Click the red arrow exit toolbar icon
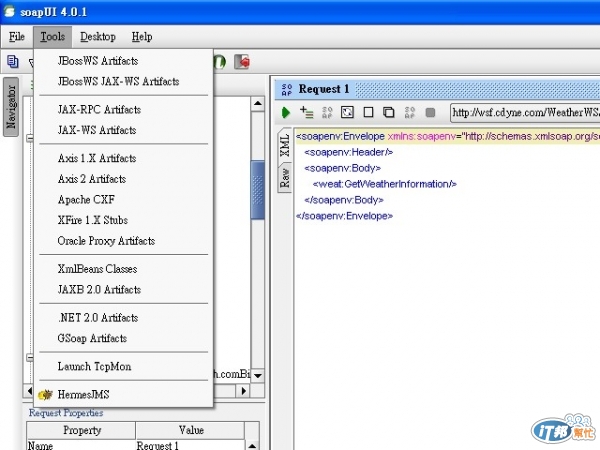The image size is (600, 450). point(242,61)
